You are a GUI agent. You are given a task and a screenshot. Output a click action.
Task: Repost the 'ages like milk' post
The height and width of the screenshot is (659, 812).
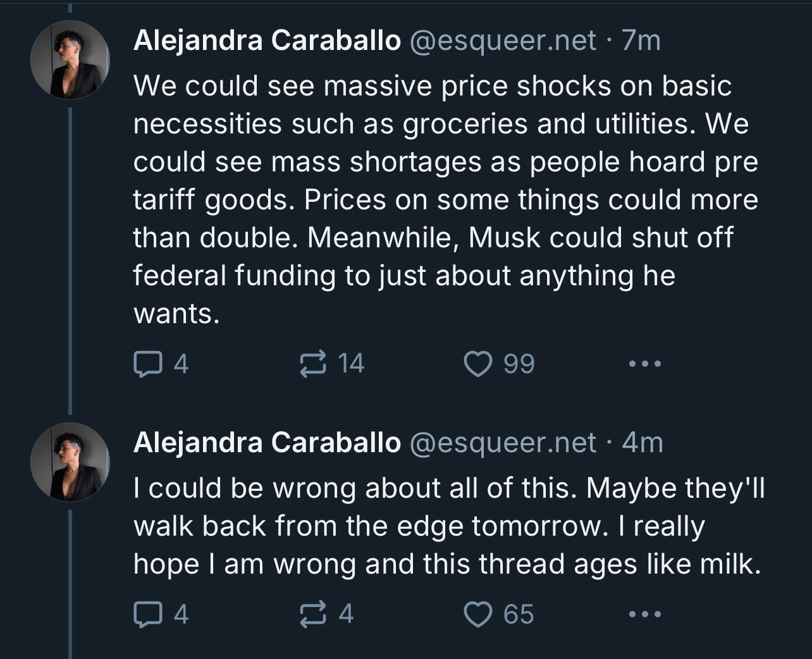pyautogui.click(x=326, y=614)
